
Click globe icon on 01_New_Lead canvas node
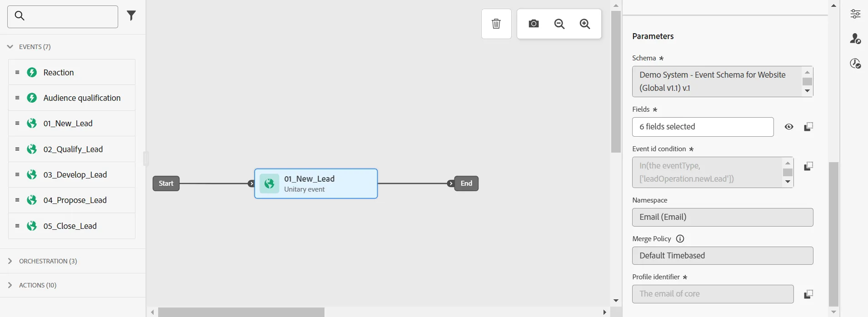pos(269,183)
